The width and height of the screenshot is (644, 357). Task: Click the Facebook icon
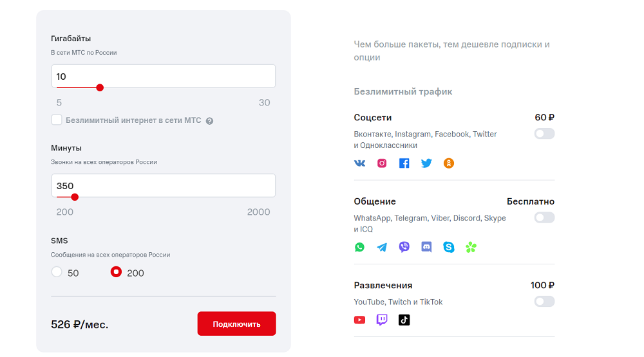point(404,163)
